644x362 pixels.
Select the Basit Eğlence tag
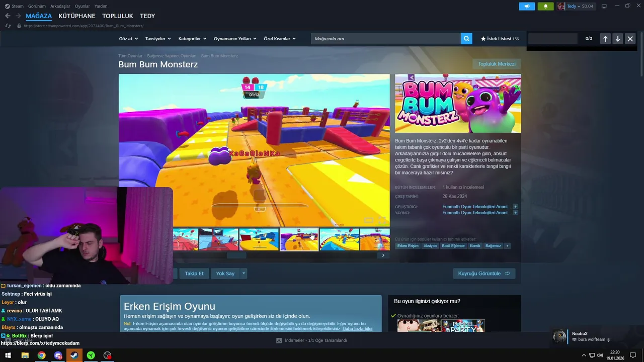click(453, 246)
